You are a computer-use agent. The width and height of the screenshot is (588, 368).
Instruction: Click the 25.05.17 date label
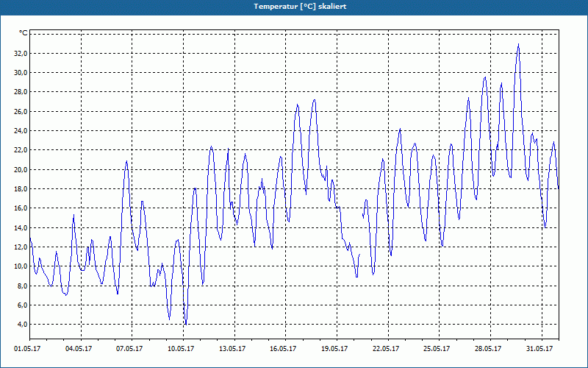coord(437,349)
